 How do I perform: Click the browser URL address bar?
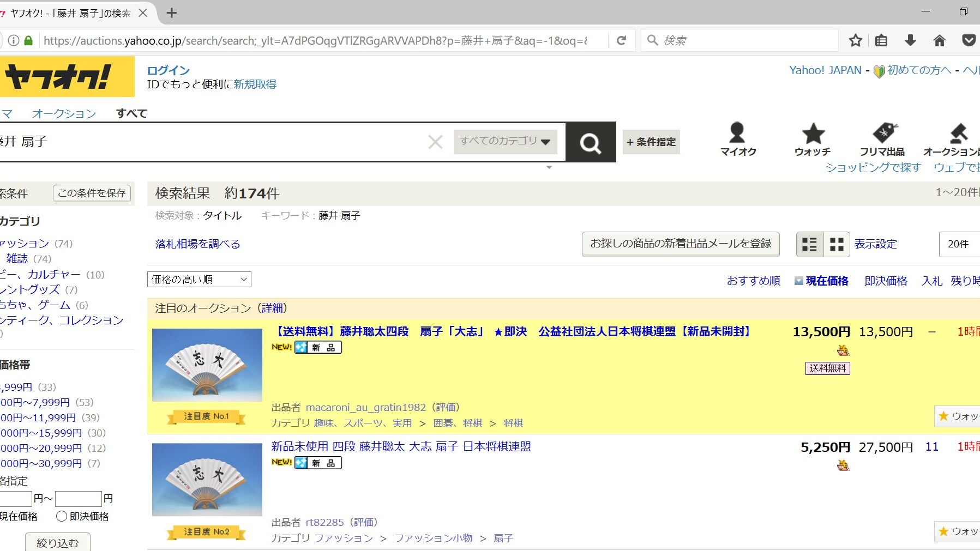[x=315, y=40]
